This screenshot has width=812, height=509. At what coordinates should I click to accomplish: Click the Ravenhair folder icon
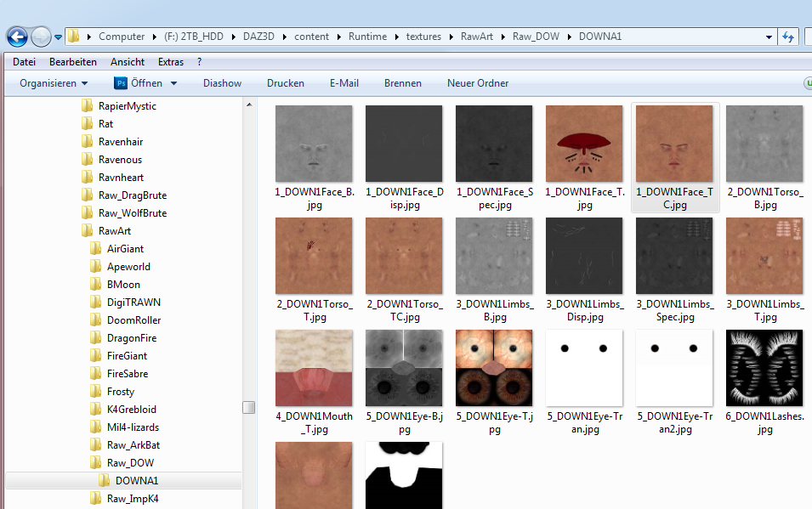tap(87, 141)
